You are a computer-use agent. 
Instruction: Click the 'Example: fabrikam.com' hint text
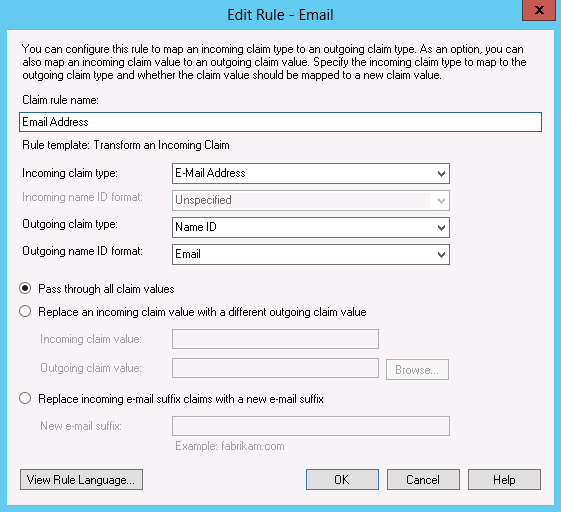tap(230, 446)
